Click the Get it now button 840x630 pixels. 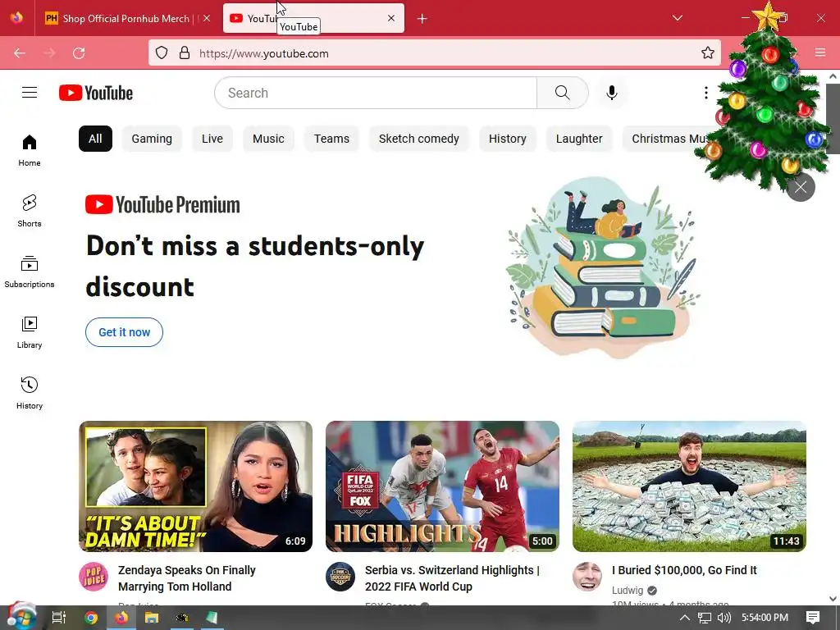pos(125,332)
